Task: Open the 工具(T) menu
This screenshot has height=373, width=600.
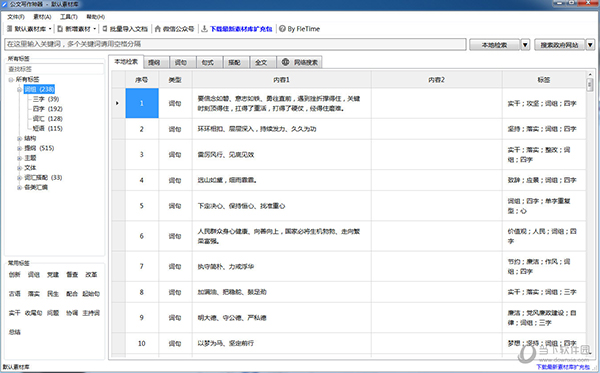Action: pyautogui.click(x=68, y=17)
